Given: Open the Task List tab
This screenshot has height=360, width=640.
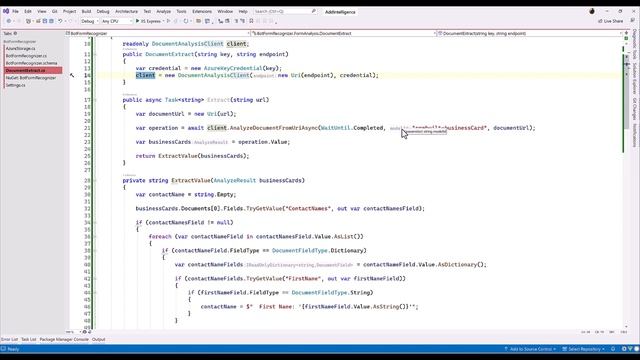Looking at the screenshot, I should (x=29, y=340).
